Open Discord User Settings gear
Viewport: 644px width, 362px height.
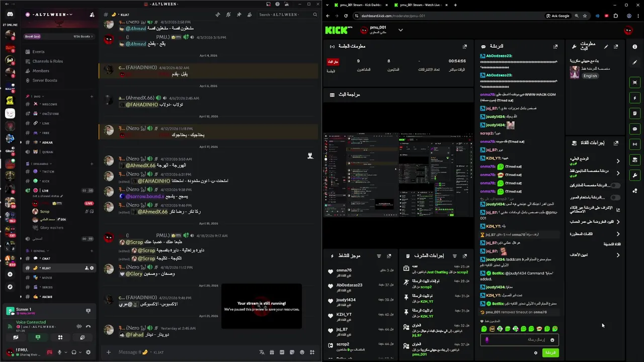coord(88,352)
